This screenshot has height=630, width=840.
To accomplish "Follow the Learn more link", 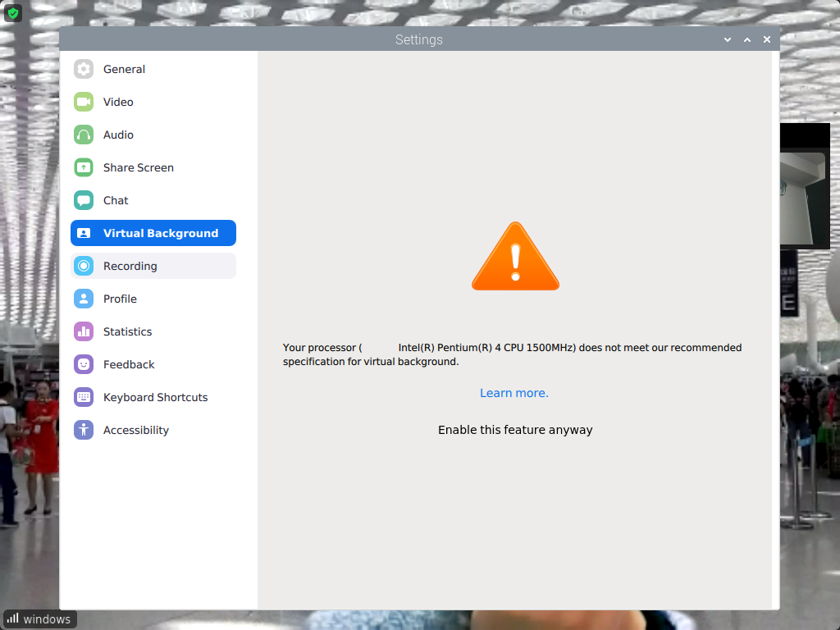I will tap(514, 393).
